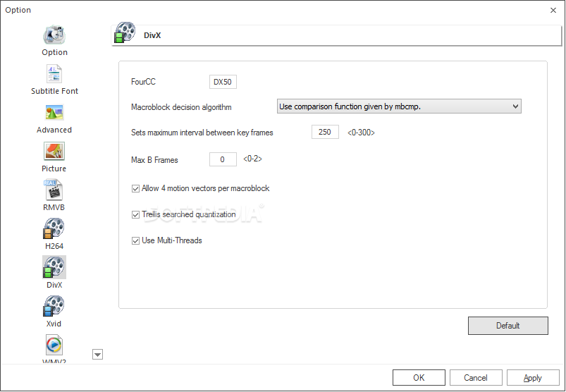Screen dimensions: 566x392
Task: Open the Option category icon
Action: (x=54, y=35)
